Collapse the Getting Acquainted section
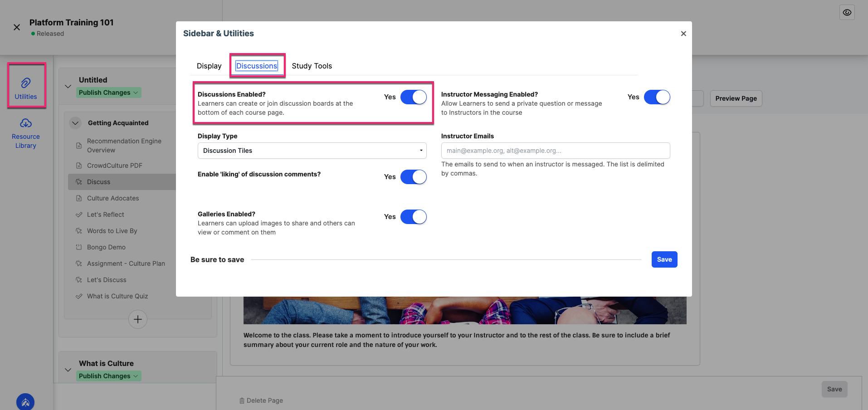The height and width of the screenshot is (410, 868). tap(75, 123)
